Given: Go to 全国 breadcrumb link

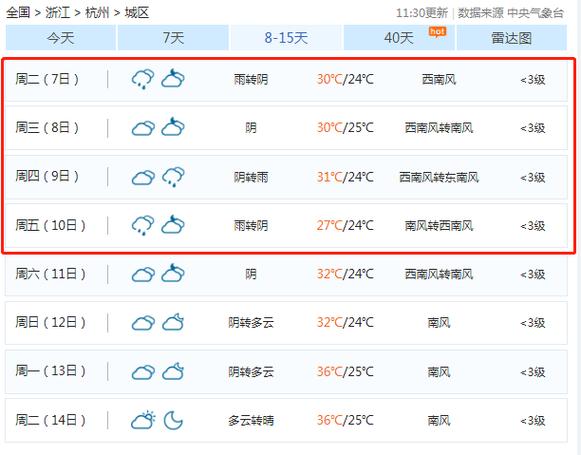Looking at the screenshot, I should pos(18,13).
